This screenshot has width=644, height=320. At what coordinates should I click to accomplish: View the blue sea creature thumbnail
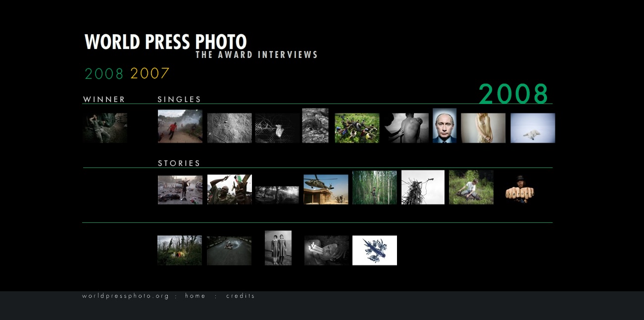375,251
